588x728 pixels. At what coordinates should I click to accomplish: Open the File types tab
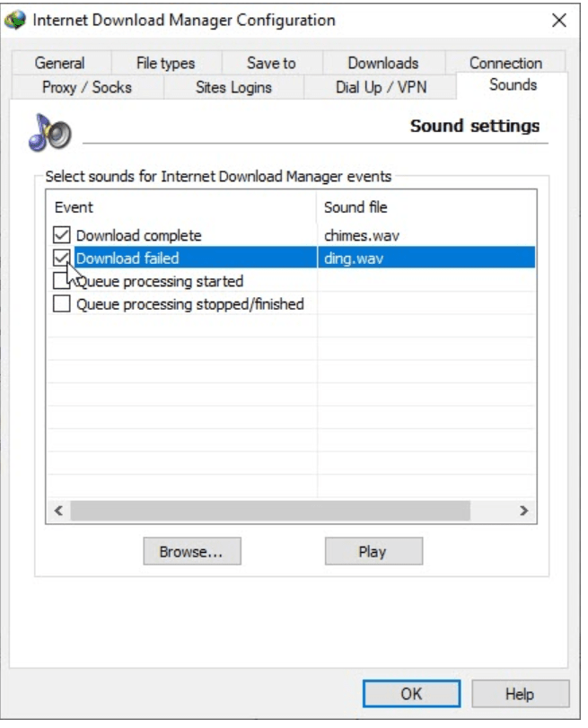click(x=165, y=63)
